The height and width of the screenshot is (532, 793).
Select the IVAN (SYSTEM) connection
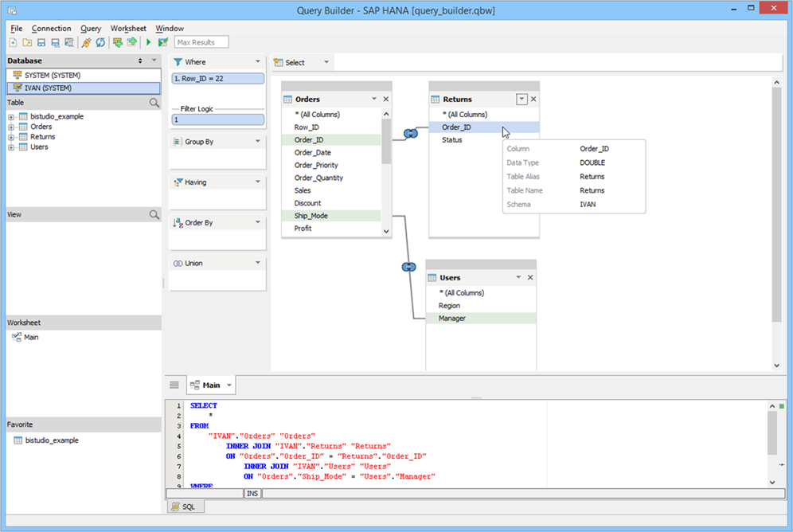tap(84, 88)
